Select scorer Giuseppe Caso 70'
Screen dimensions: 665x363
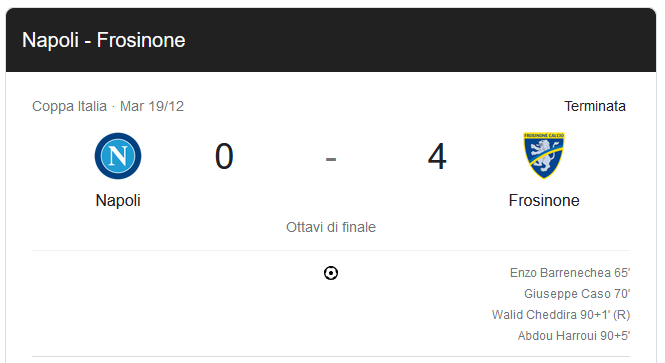tap(577, 293)
